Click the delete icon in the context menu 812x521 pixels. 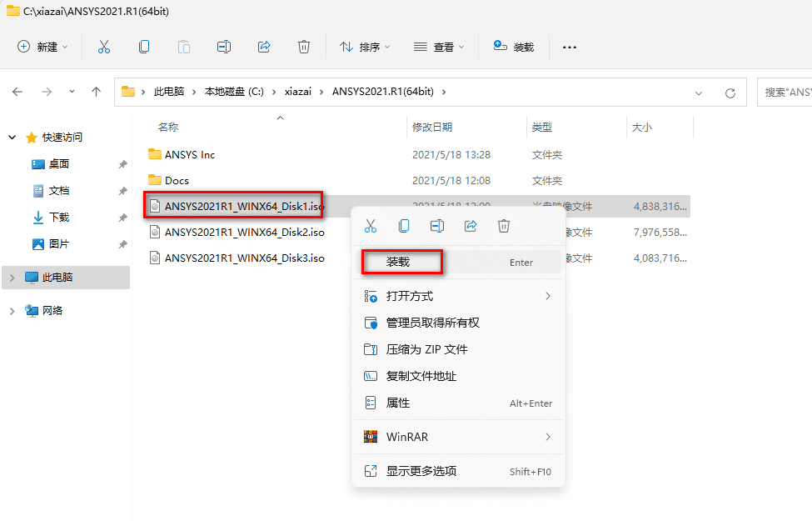(504, 226)
